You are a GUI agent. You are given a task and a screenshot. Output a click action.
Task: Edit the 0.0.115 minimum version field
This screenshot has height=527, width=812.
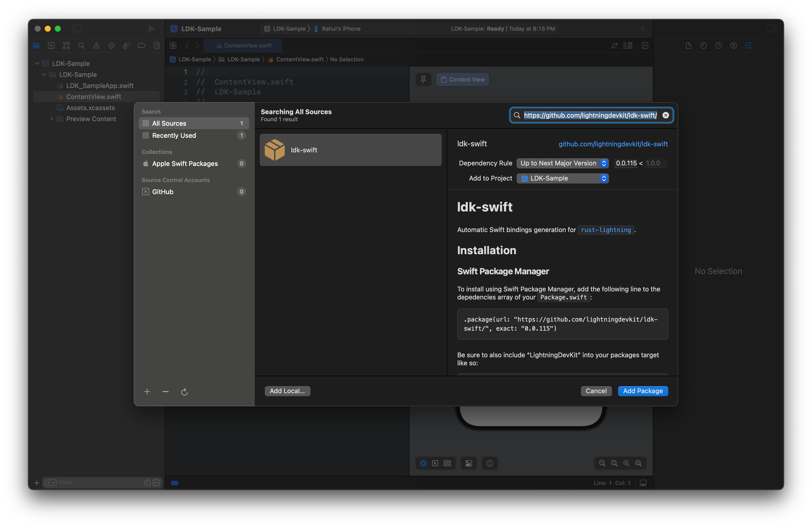(x=626, y=163)
